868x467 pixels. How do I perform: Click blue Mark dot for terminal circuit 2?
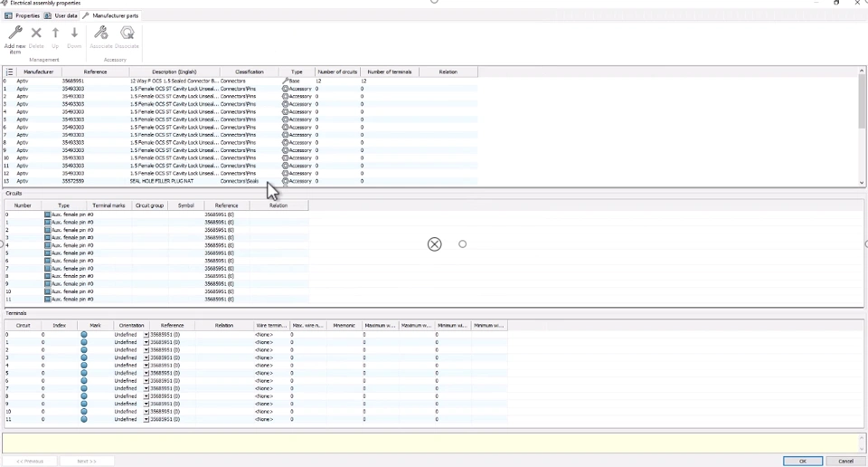pyautogui.click(x=83, y=350)
